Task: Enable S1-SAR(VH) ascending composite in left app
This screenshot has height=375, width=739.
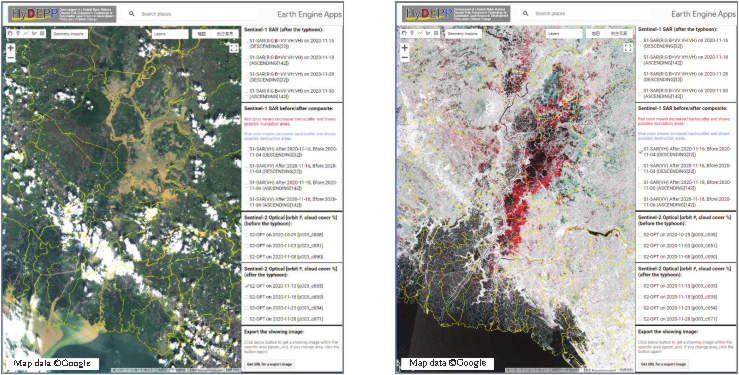Action: tap(246, 184)
